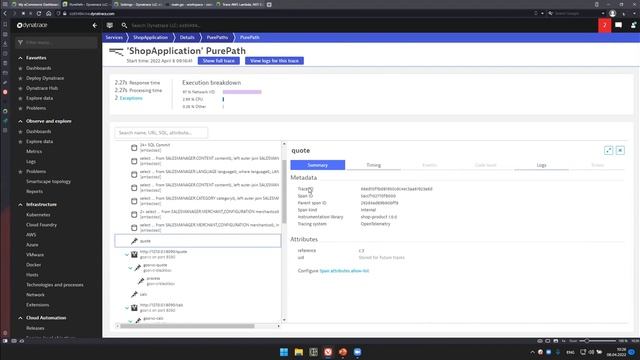The width and height of the screenshot is (640, 360).
Task: Click the magnifier search icon in the top bar
Action: coord(124,25)
